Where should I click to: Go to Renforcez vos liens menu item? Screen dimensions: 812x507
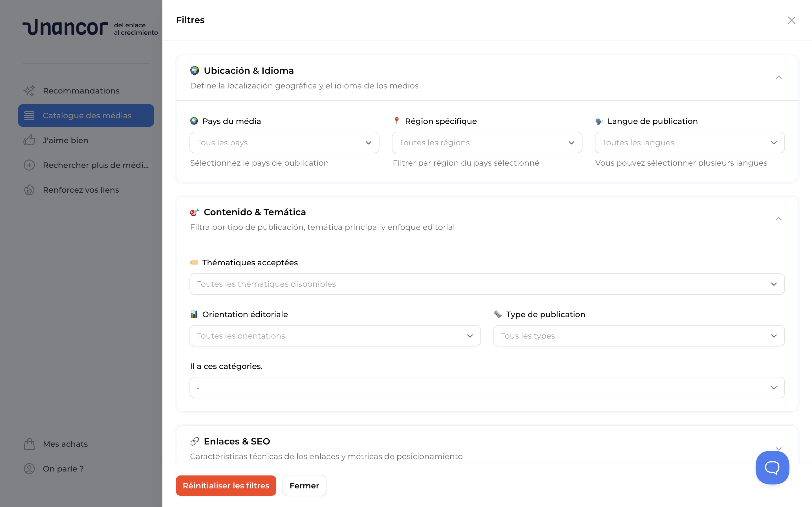point(81,190)
